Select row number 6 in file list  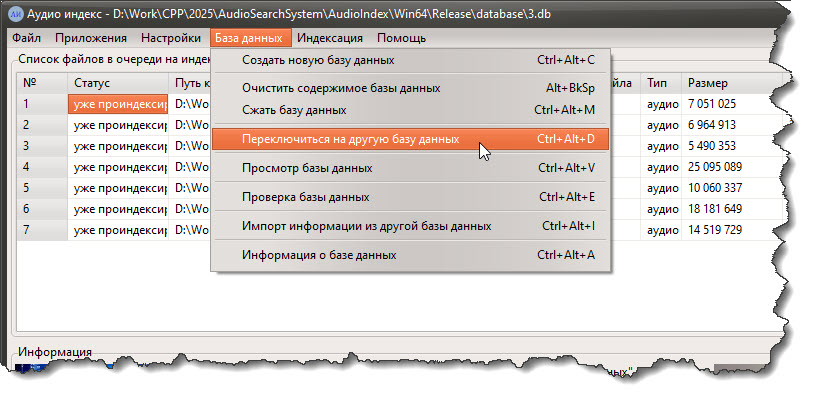point(42,209)
